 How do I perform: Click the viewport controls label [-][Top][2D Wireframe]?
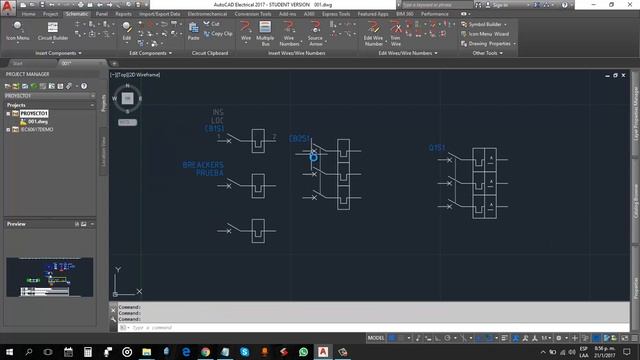pyautogui.click(x=135, y=75)
